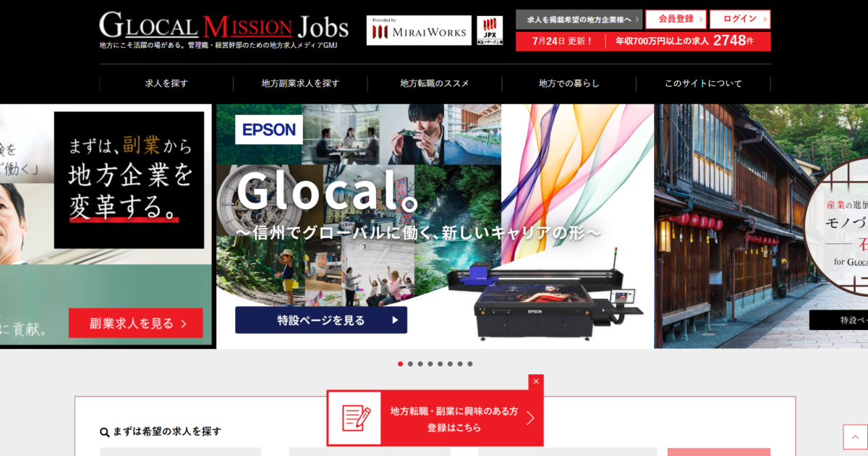This screenshot has width=868, height=456.
Task: Click the EPSON logo in banner
Action: (269, 130)
